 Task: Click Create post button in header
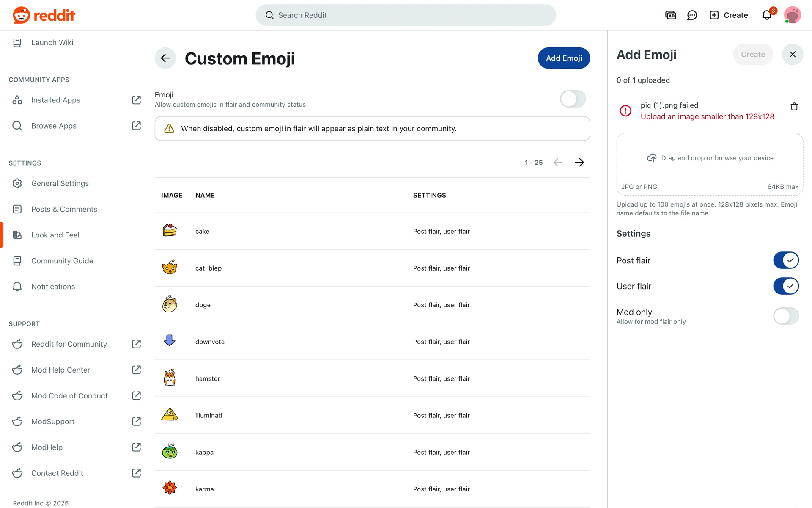(728, 15)
